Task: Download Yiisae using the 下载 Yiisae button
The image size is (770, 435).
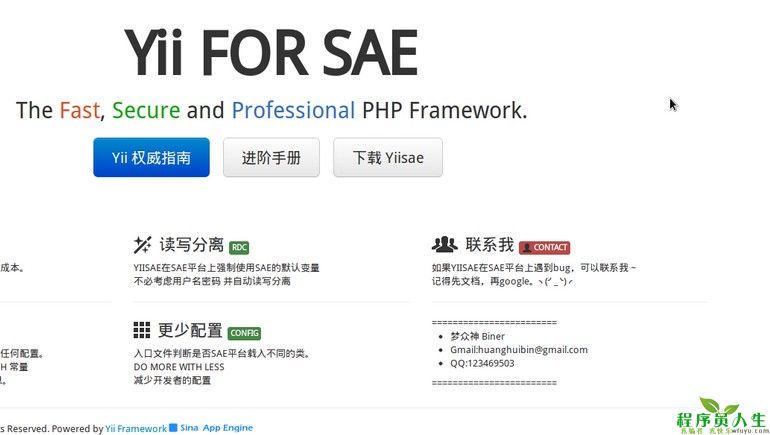Action: [x=388, y=157]
